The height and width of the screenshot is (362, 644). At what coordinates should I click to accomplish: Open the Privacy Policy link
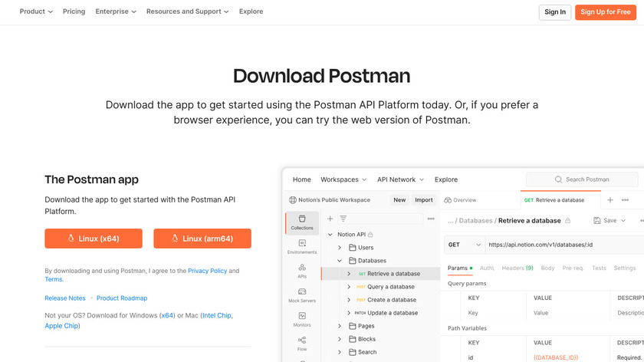208,271
